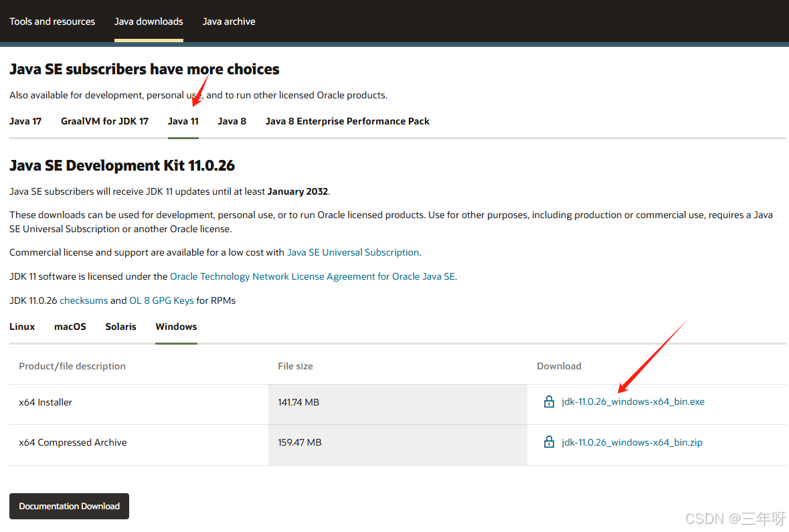The height and width of the screenshot is (532, 789).
Task: Click the 141.74 MB file size cell
Action: click(x=398, y=405)
